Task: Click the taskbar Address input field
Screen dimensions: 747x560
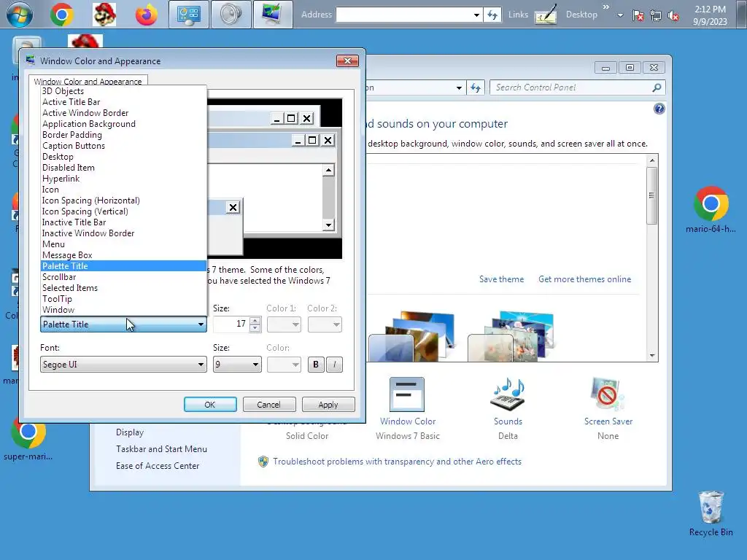Action: [x=404, y=15]
